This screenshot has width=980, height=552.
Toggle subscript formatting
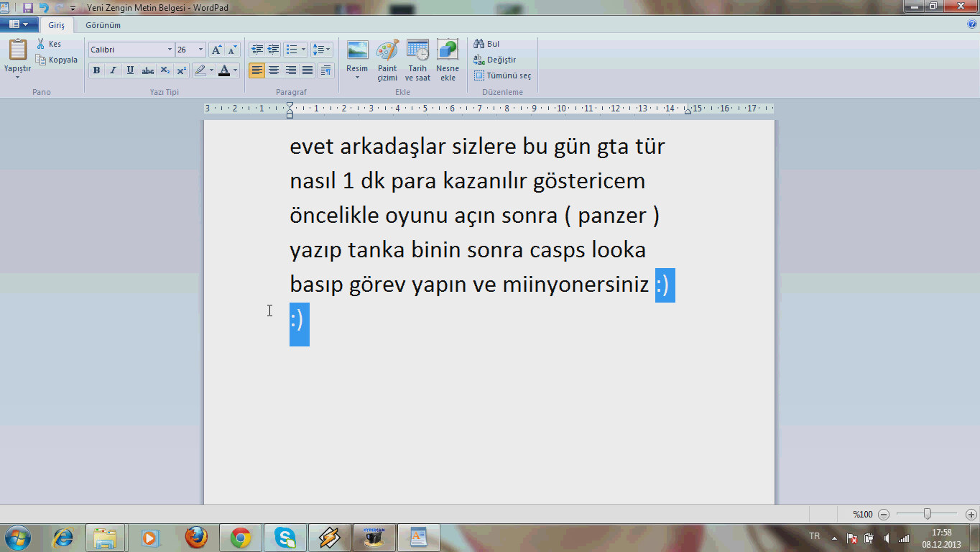(x=165, y=70)
